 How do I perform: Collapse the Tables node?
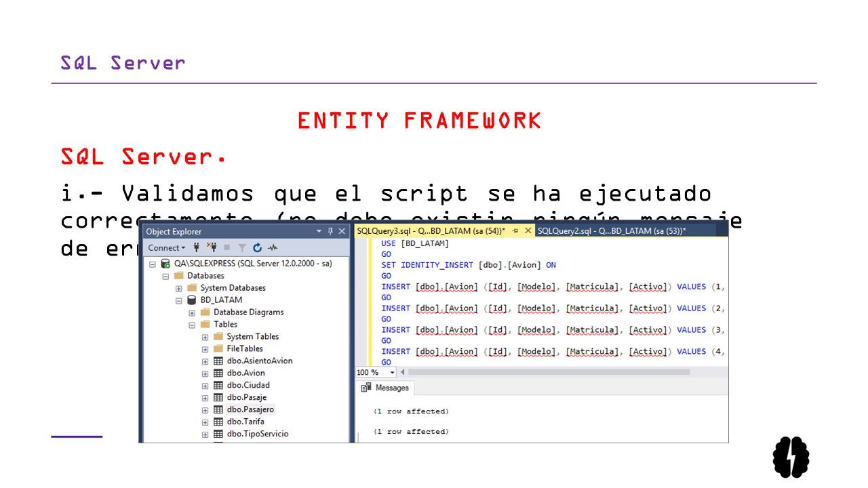tap(192, 325)
